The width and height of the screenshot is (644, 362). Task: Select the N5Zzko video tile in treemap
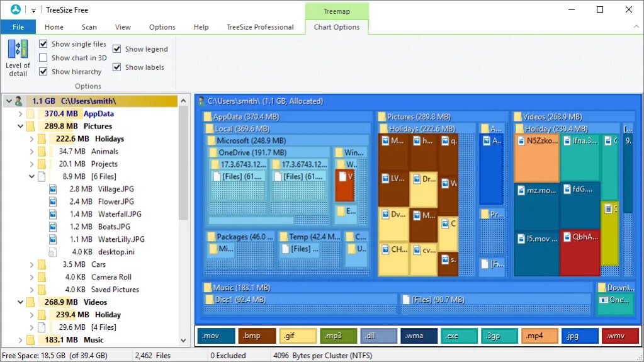click(x=536, y=158)
